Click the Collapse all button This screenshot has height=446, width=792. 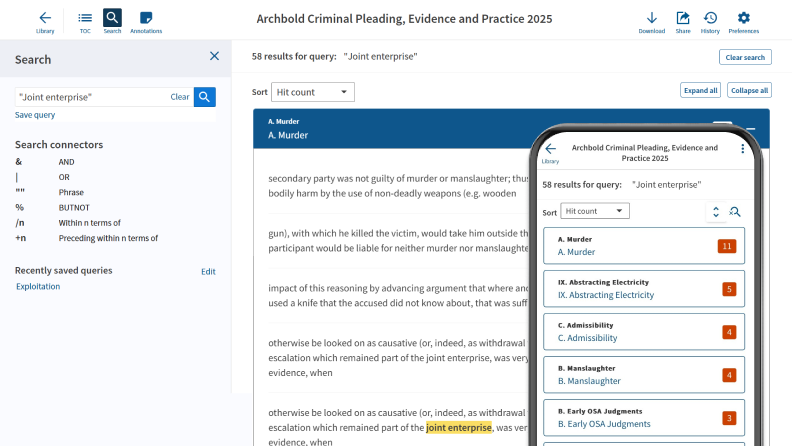coord(749,90)
